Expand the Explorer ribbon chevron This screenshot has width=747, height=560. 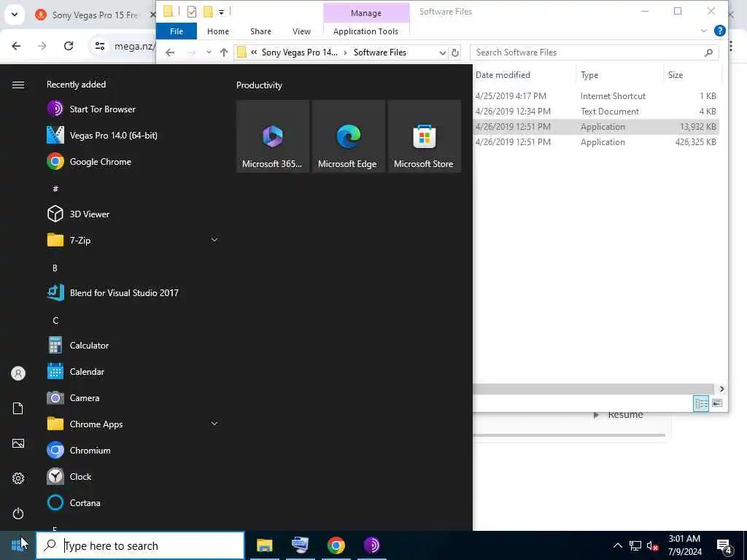tap(704, 31)
